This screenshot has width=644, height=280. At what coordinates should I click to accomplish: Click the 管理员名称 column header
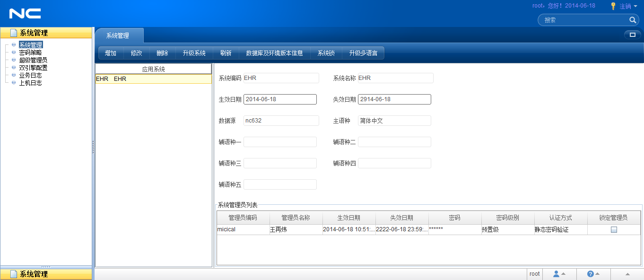tap(296, 218)
